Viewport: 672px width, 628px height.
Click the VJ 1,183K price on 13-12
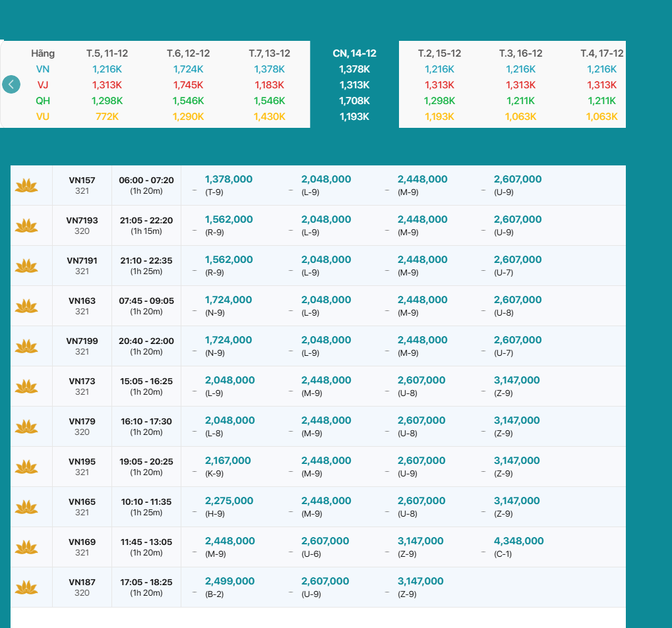pyautogui.click(x=269, y=85)
